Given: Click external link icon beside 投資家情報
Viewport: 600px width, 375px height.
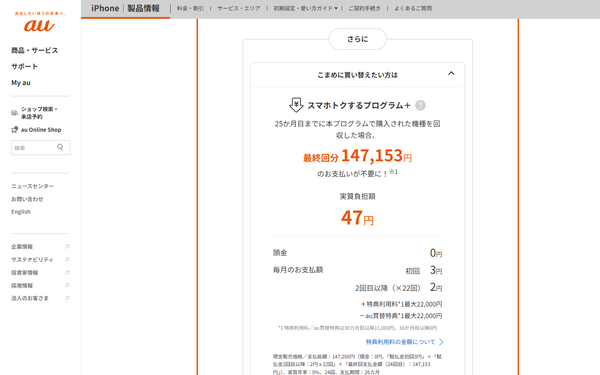Looking at the screenshot, I should point(67,272).
